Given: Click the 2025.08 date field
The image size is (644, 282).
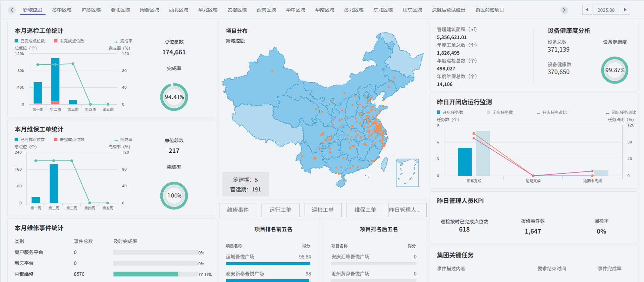Looking at the screenshot, I should [x=606, y=10].
